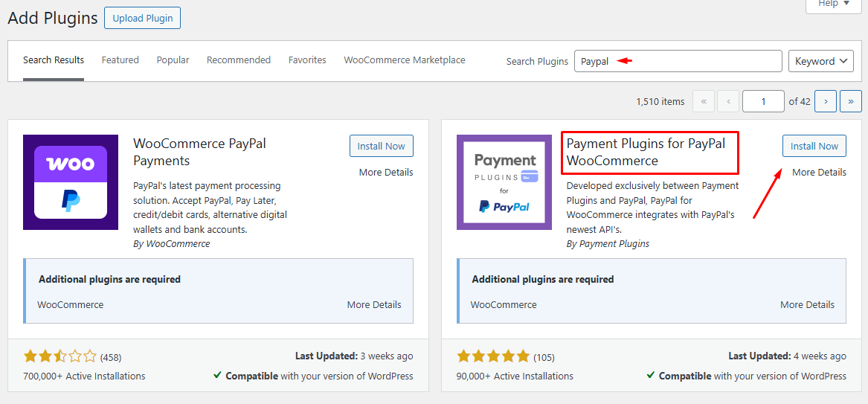Click the By Payment Plugins author text

pos(608,243)
